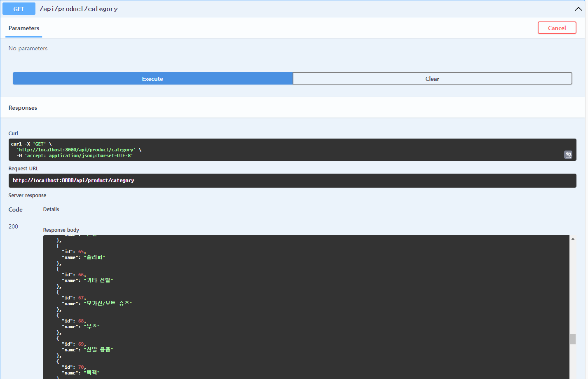Click inside the Request URL field

click(x=165, y=180)
